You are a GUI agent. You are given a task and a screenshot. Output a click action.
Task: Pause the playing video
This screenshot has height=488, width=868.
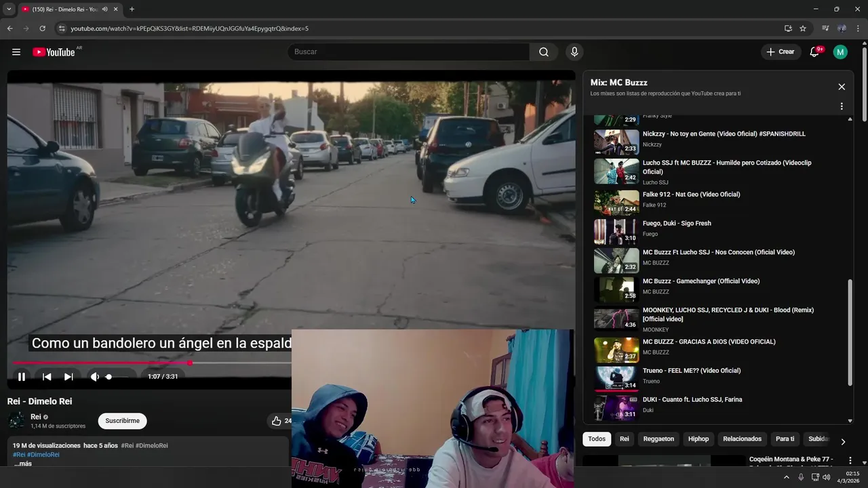tap(22, 377)
